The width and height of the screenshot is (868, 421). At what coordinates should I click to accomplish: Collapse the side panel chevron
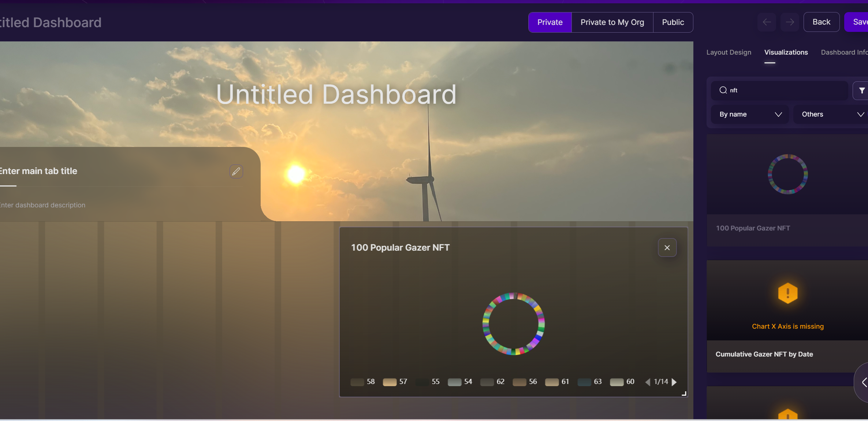click(864, 383)
